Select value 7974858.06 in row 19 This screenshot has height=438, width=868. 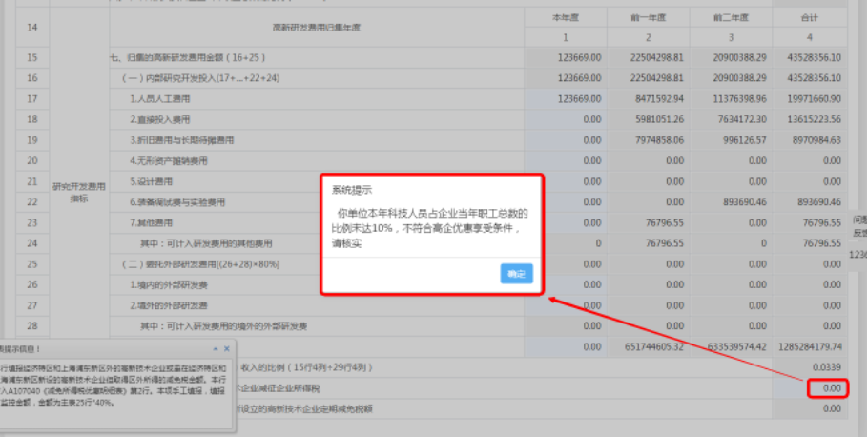[x=660, y=140]
